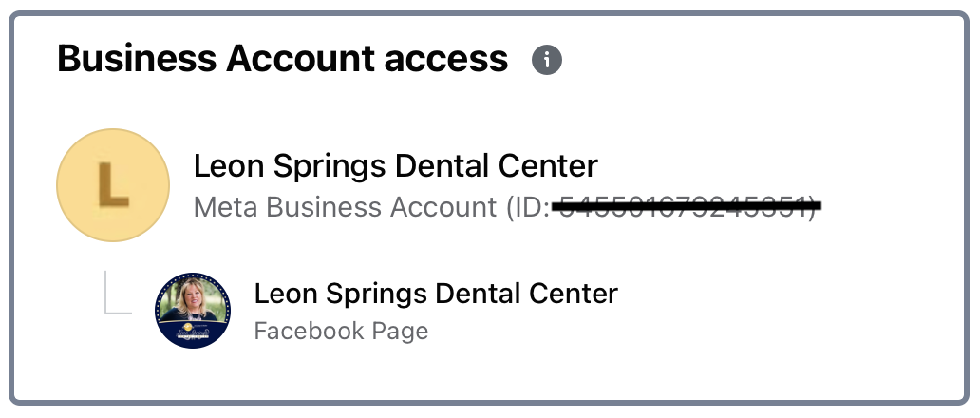Select the Meta Business Account subtitle text
The image size is (980, 418).
[x=505, y=207]
